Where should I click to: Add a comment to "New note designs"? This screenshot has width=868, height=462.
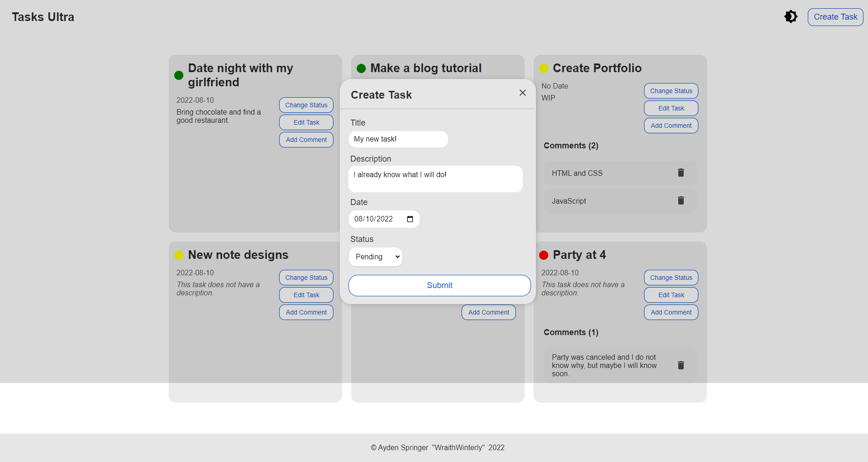[306, 312]
